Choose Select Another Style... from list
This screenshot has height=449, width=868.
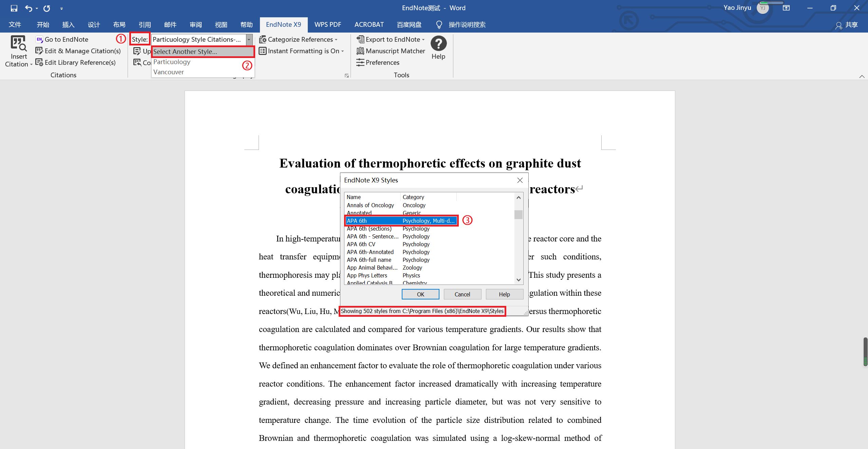click(x=203, y=52)
